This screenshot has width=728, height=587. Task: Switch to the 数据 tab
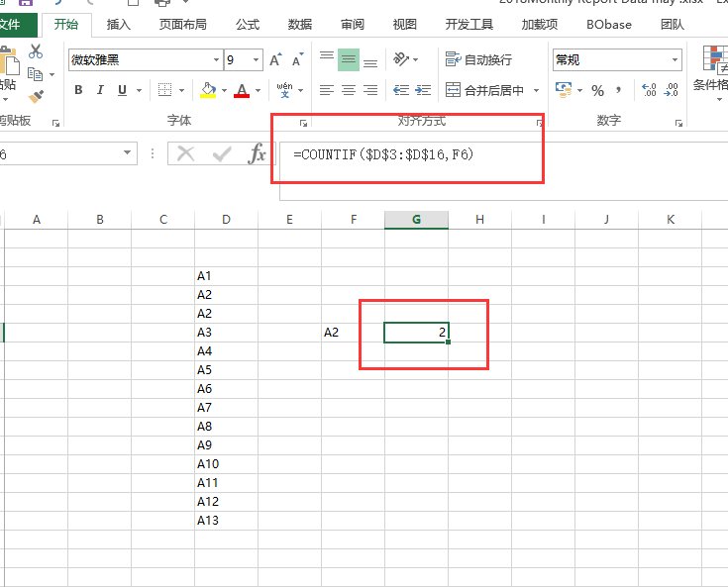[x=299, y=25]
